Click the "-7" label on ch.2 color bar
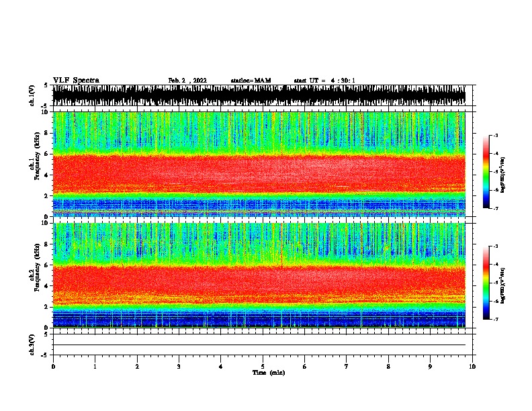Image resolution: width=532 pixels, height=411 pixels. tap(495, 319)
